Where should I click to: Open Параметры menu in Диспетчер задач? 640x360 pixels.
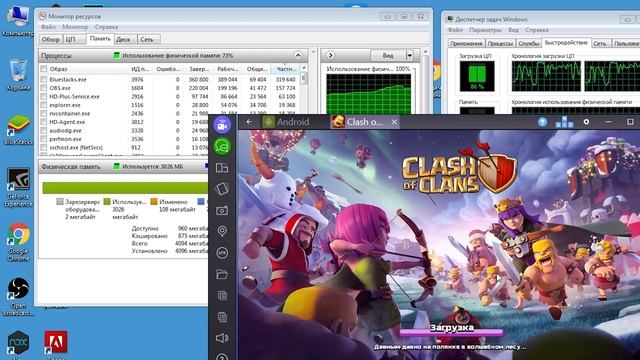pos(485,30)
